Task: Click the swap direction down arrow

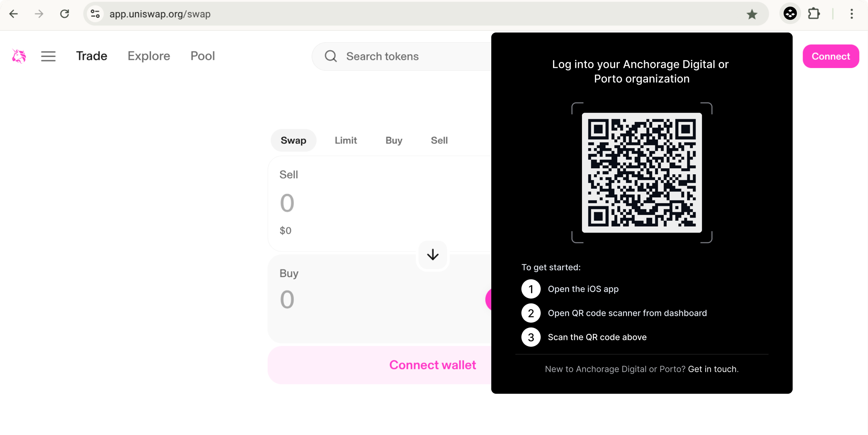Action: click(433, 255)
